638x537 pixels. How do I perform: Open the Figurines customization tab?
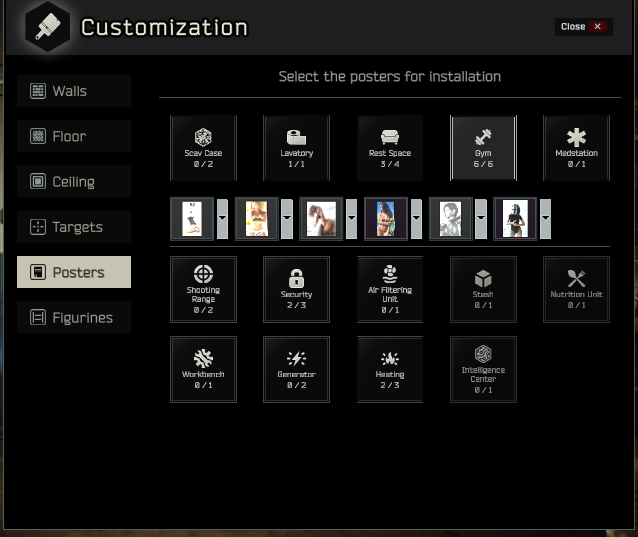(74, 317)
